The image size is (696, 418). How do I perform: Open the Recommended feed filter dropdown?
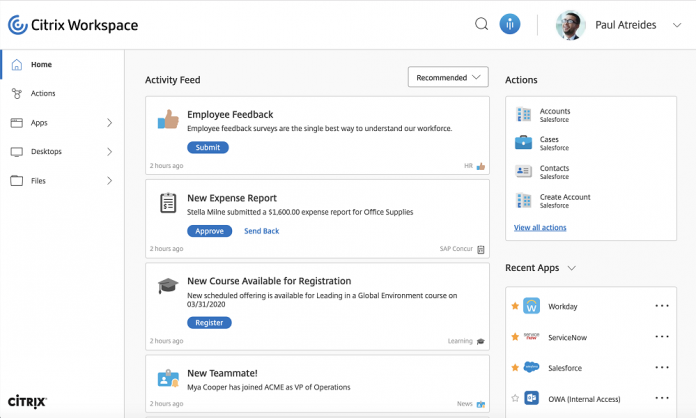click(448, 77)
